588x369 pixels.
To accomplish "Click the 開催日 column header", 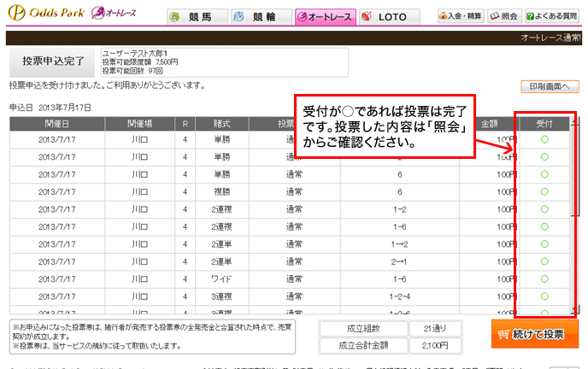I will pyautogui.click(x=56, y=124).
